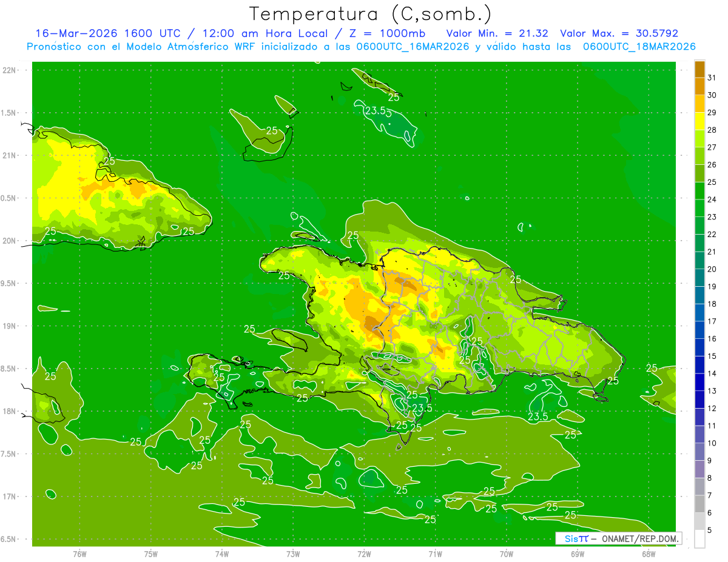Click the '1.5N' latitude axis label
The image size is (728, 562).
pos(10,113)
